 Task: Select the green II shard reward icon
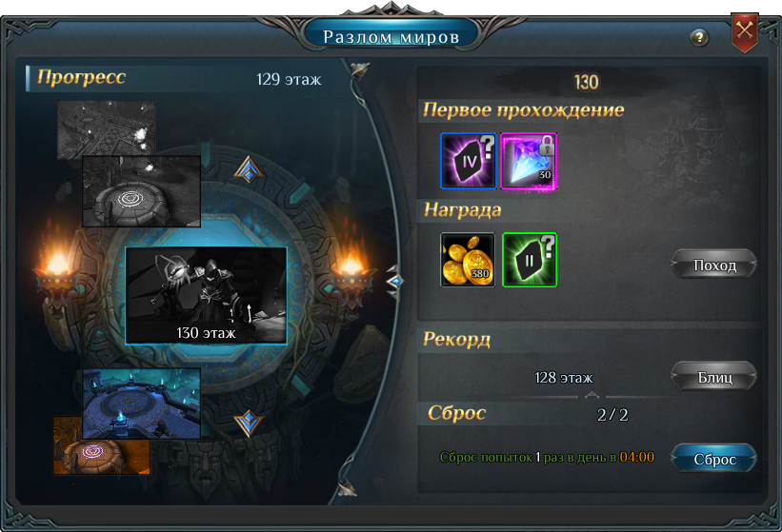pos(530,260)
